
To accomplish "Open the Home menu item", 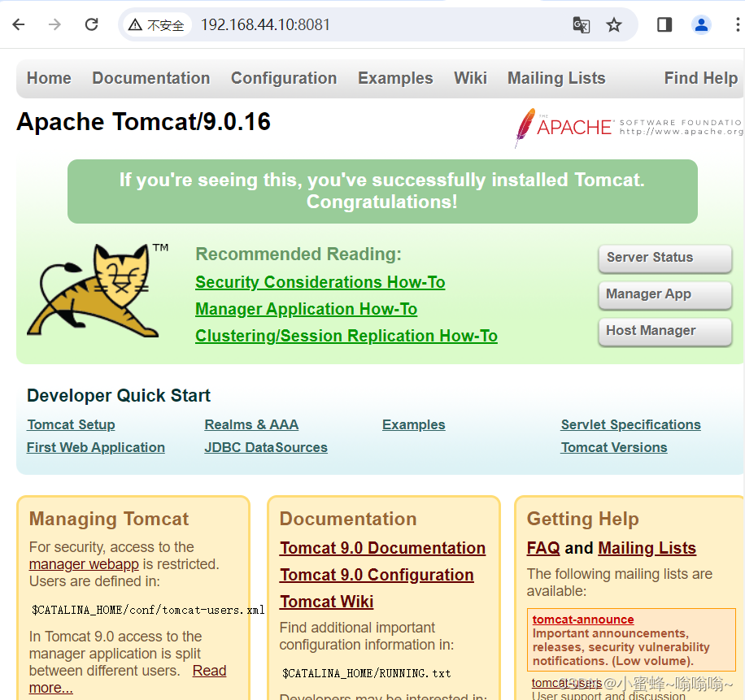I will coord(49,78).
